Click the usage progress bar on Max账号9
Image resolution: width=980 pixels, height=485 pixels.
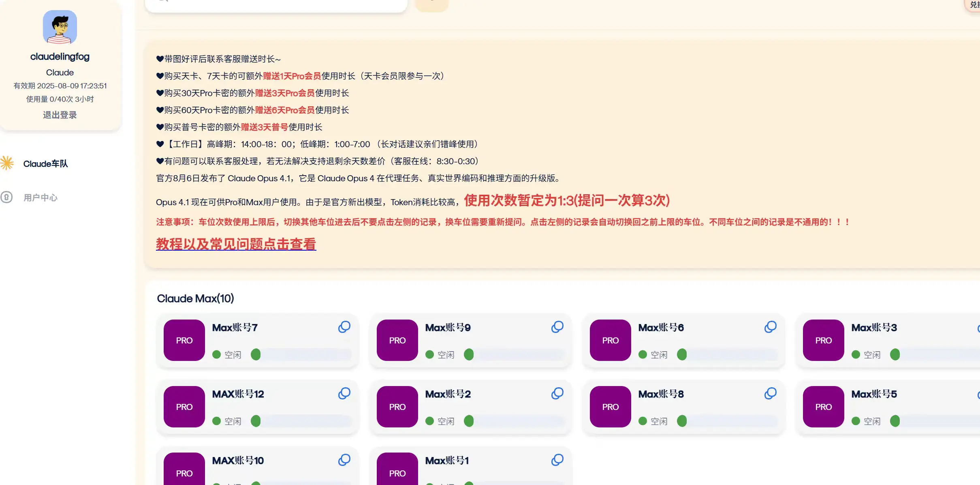[x=515, y=355]
